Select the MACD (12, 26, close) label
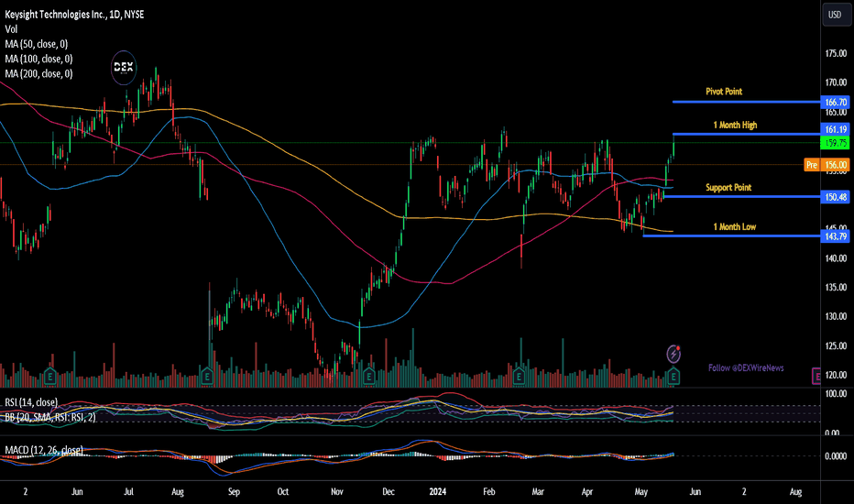Viewport: 854px width, 504px height. (44, 450)
